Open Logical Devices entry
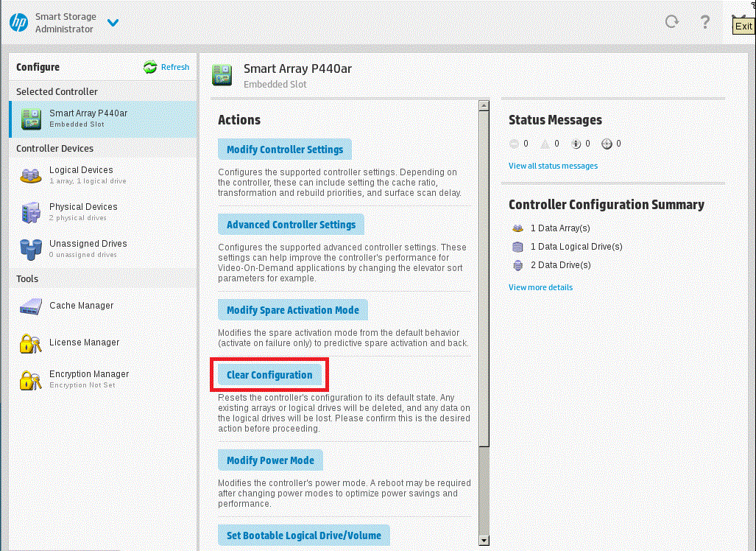Viewport: 756px width, 551px height. coord(103,175)
